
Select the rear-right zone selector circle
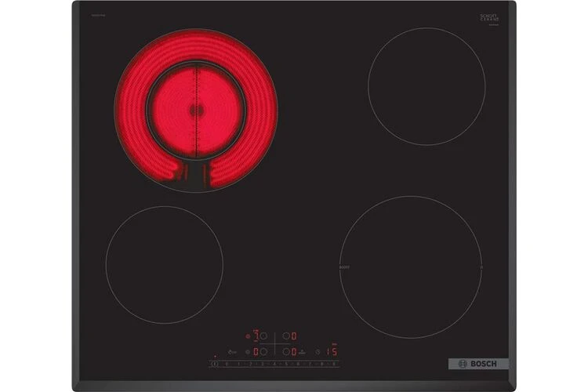[286, 336]
